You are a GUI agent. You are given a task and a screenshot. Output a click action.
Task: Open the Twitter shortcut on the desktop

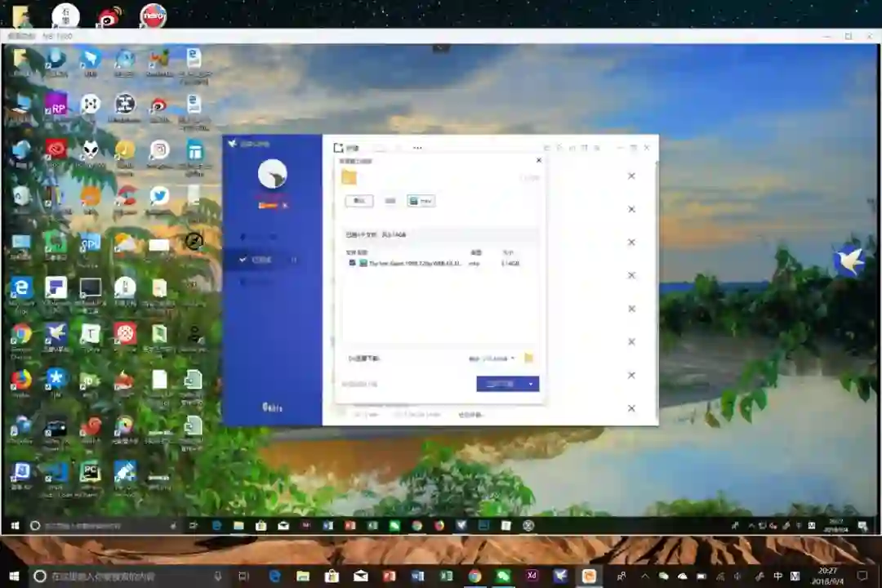[x=160, y=196]
